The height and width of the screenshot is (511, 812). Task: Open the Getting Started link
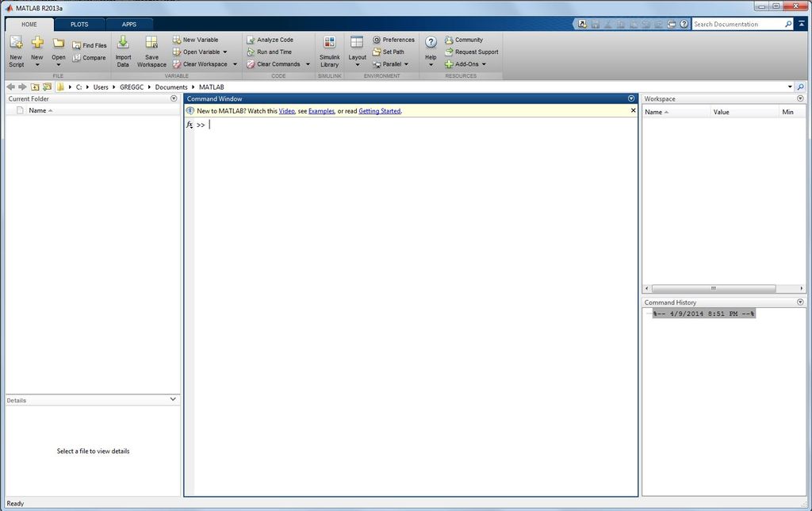[x=380, y=111]
